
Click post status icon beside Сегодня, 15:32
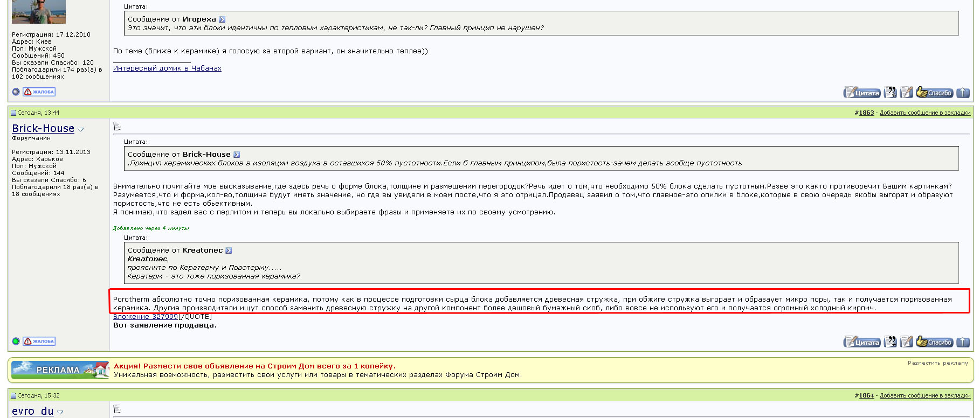click(13, 396)
